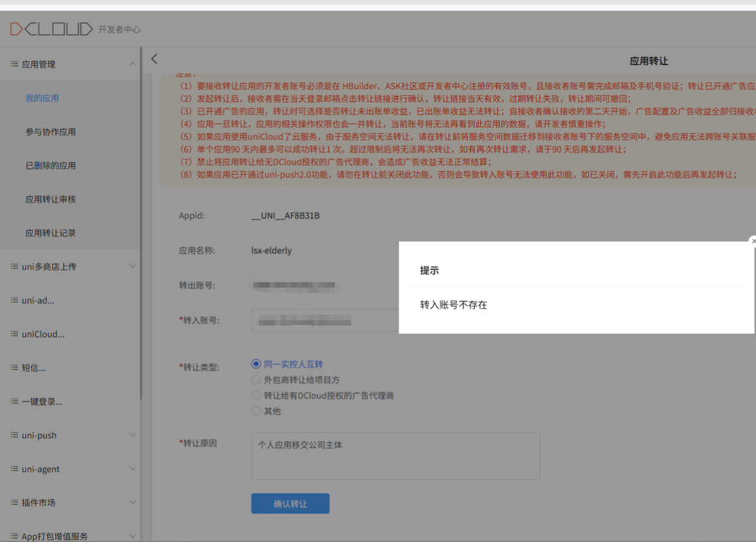
Task: Select 其他 transfer type radio option
Action: point(256,411)
